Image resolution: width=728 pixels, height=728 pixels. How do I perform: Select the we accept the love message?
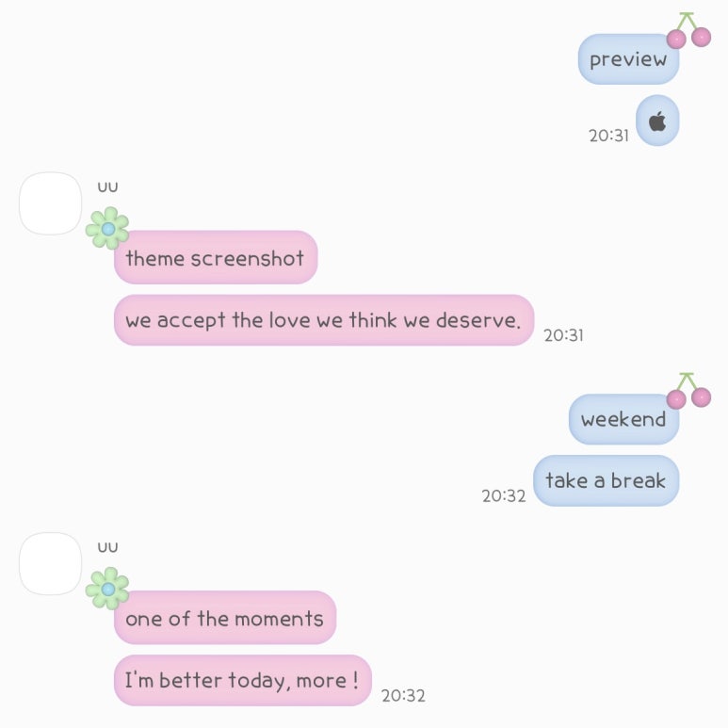pyautogui.click(x=324, y=320)
